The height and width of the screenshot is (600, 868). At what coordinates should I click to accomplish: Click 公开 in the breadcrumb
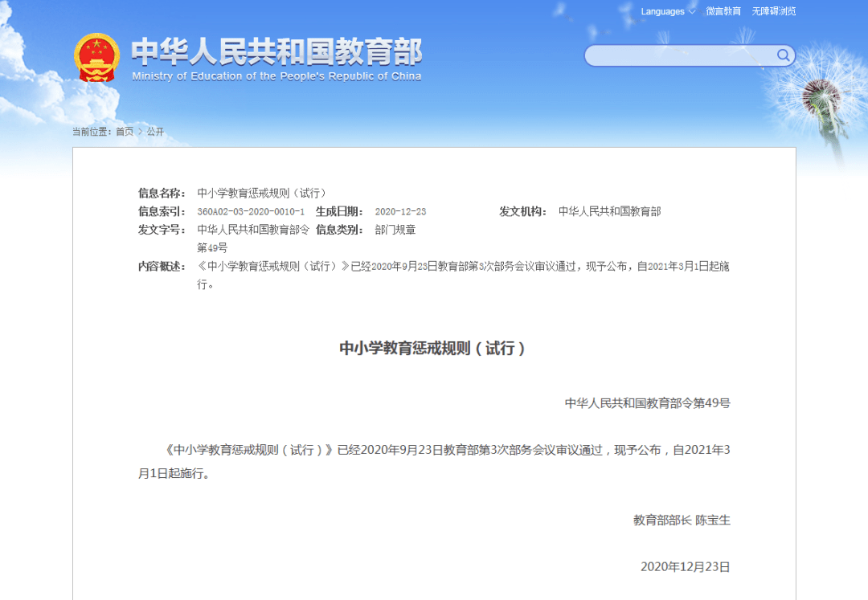click(x=155, y=132)
